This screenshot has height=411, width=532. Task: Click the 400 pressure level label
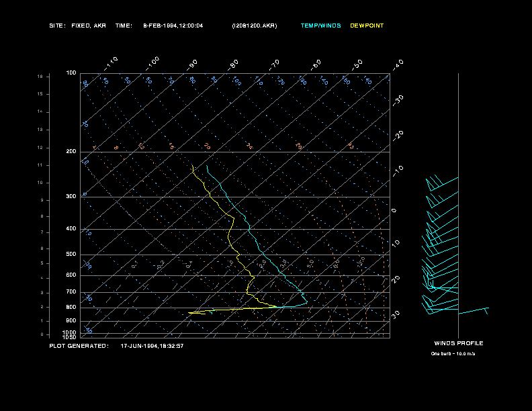(x=71, y=228)
